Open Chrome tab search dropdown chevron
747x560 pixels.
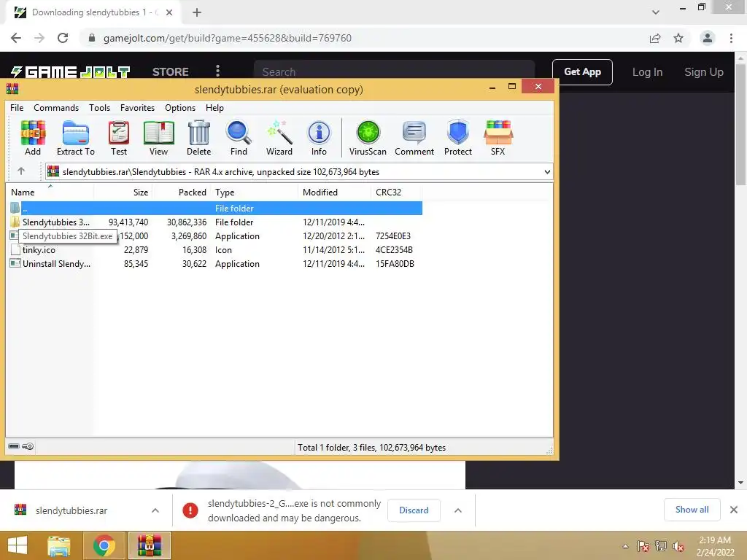[x=656, y=12]
